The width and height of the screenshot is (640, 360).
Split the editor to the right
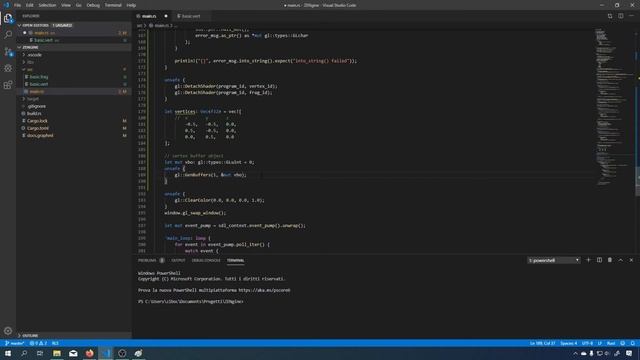(620, 16)
